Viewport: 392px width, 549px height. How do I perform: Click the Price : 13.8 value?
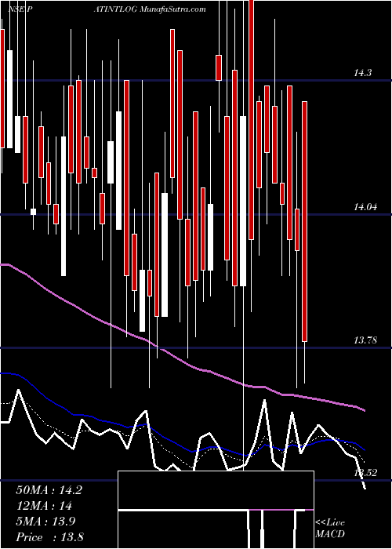click(x=49, y=537)
